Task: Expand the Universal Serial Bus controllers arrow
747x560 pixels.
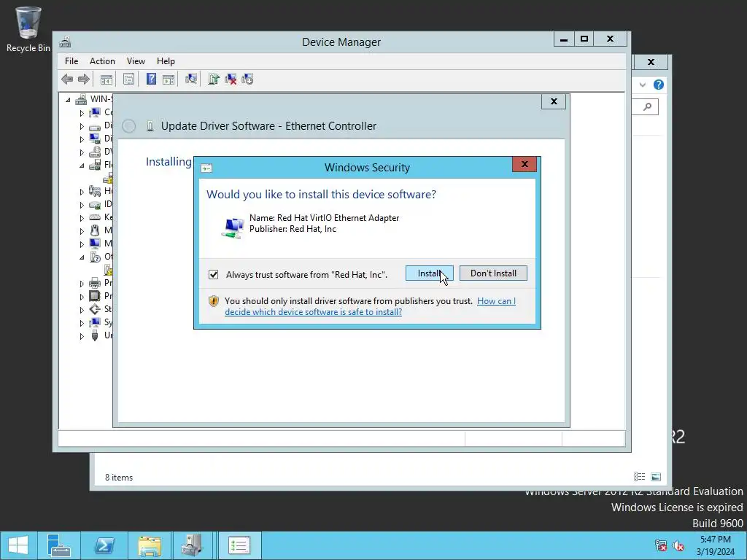Action: click(x=82, y=335)
